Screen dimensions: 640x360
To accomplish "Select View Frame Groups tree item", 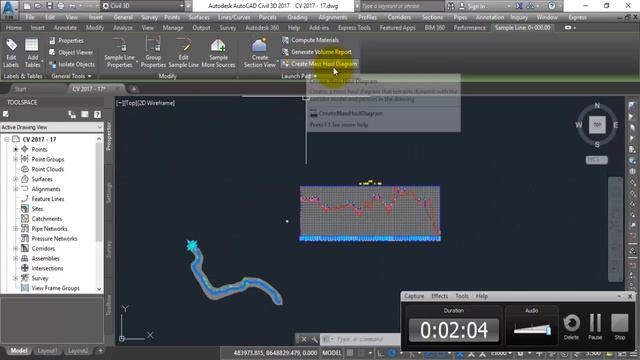I will click(56, 288).
